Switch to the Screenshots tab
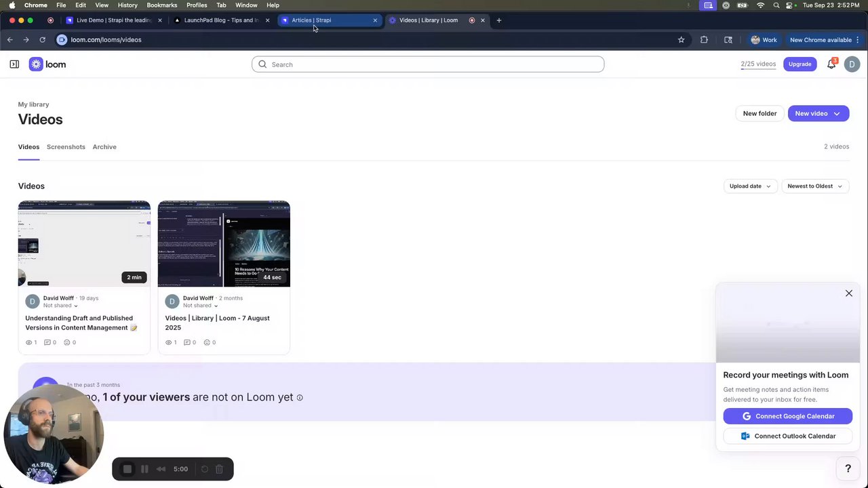 coord(66,147)
